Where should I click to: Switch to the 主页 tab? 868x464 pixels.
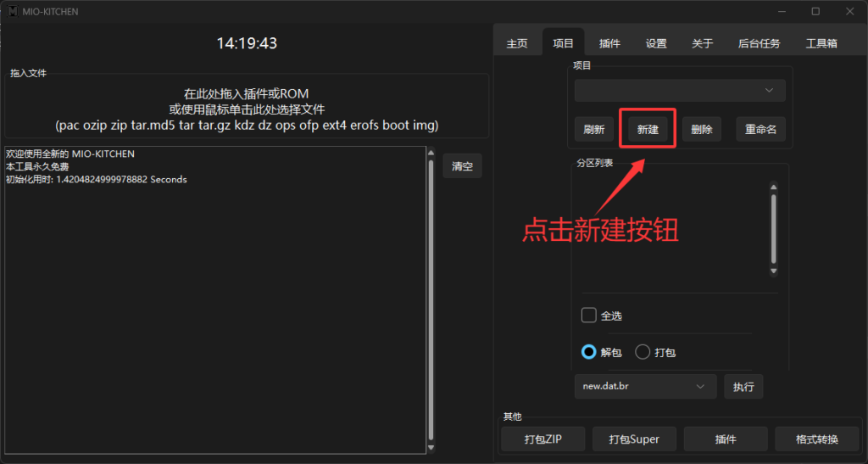pyautogui.click(x=517, y=43)
